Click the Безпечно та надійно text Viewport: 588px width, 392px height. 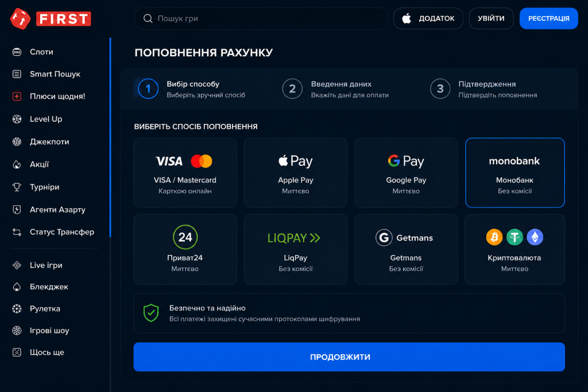pos(207,308)
